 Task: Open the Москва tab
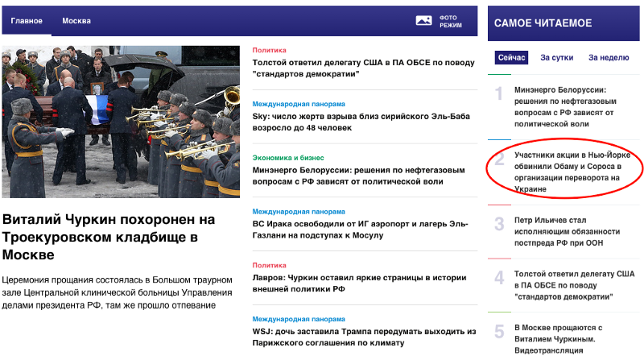[x=76, y=21]
